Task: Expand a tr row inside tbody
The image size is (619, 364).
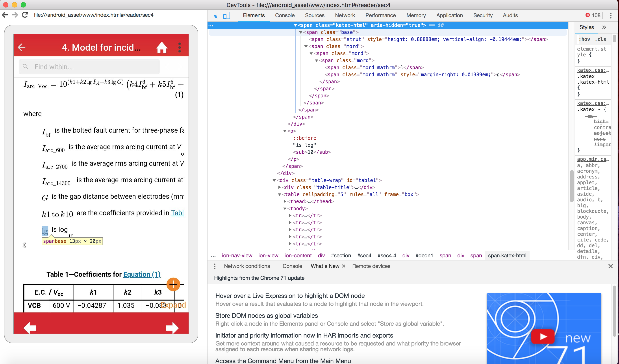Action: 290,215
